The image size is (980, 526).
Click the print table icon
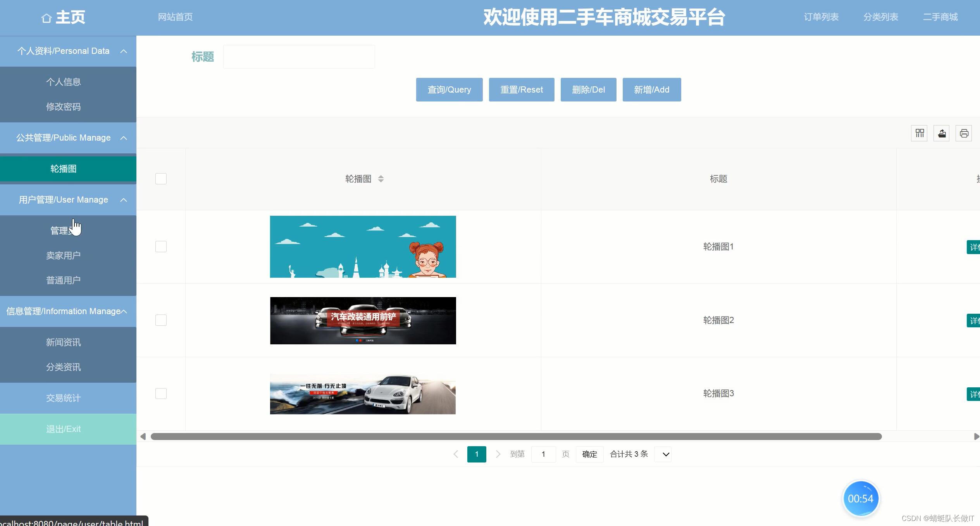pos(964,134)
